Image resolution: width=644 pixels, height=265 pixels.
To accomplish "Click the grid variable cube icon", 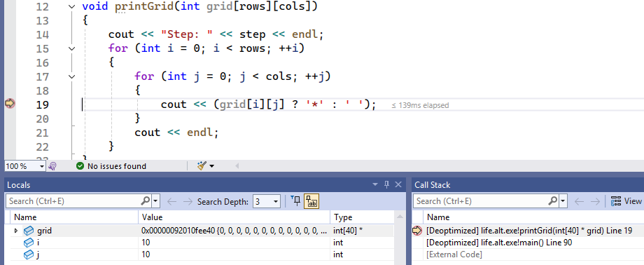I will (x=28, y=231).
